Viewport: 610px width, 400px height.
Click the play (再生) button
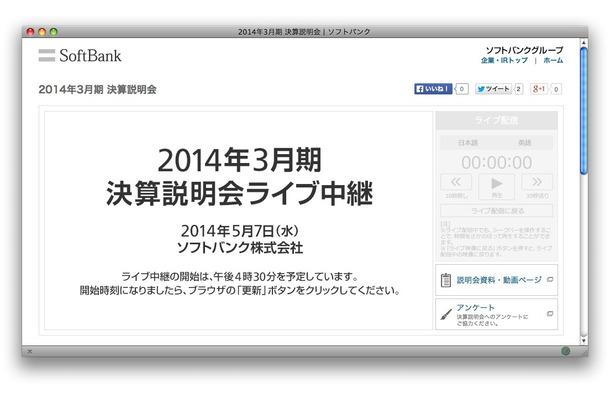pyautogui.click(x=496, y=186)
